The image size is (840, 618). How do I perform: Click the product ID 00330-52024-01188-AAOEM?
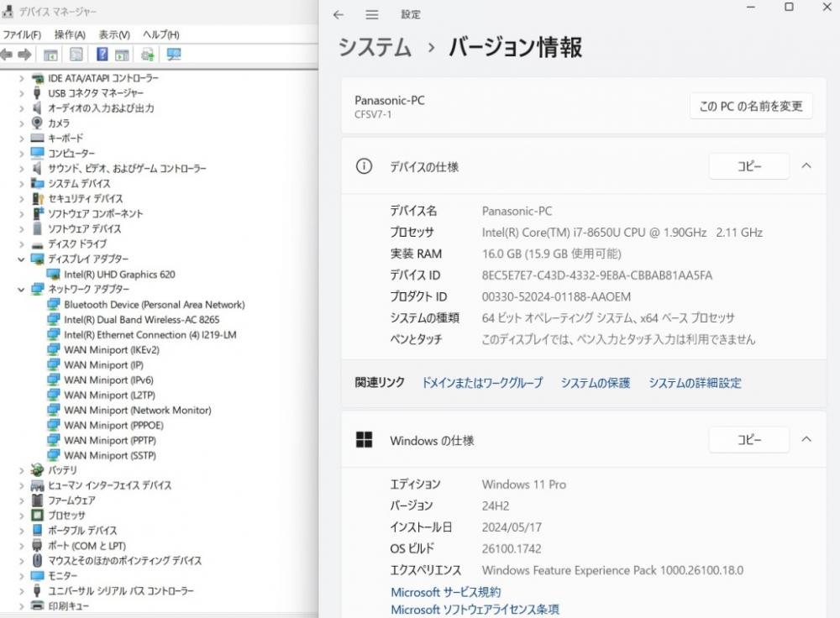(x=556, y=296)
